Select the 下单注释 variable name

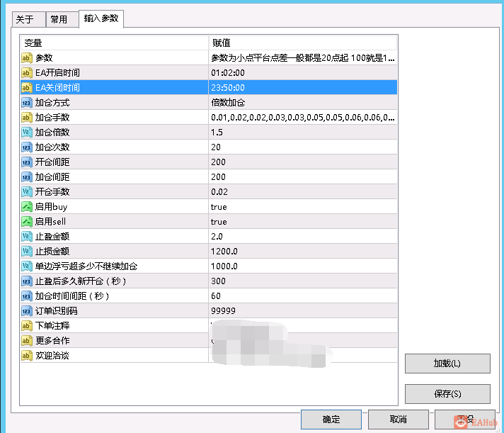click(x=52, y=325)
